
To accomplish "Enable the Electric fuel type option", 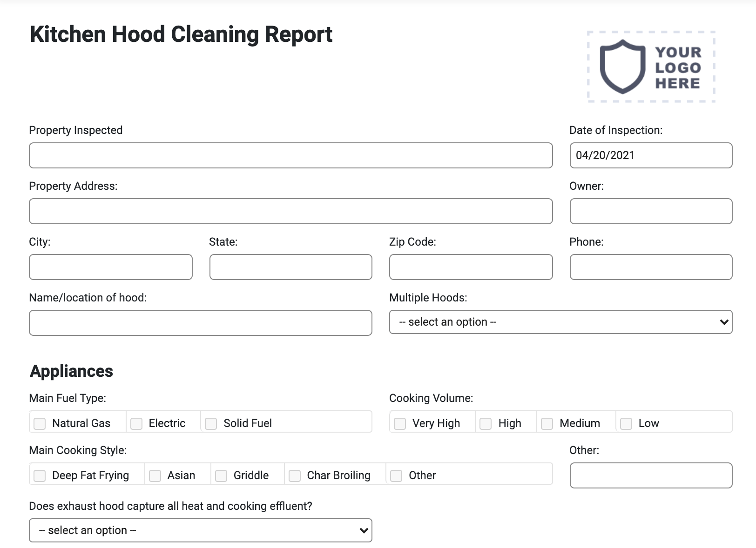I will coord(136,423).
